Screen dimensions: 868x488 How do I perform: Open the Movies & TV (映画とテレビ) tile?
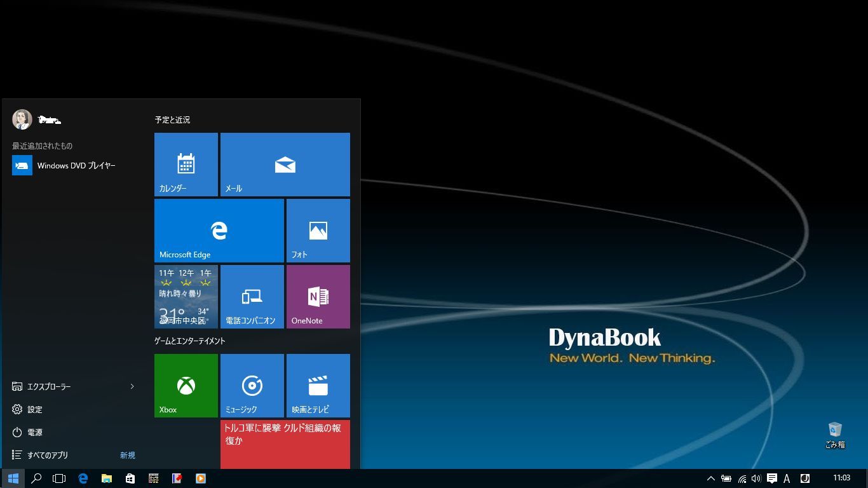click(318, 385)
